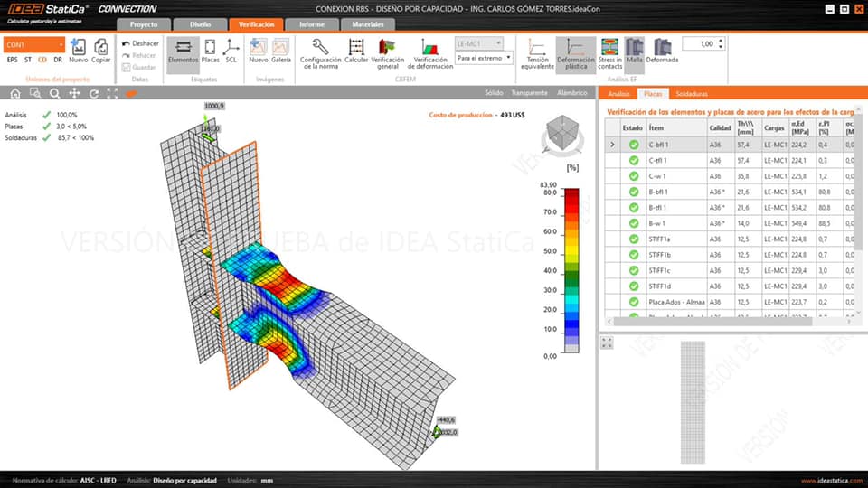
Task: Select the Placas results tab
Action: tap(653, 93)
